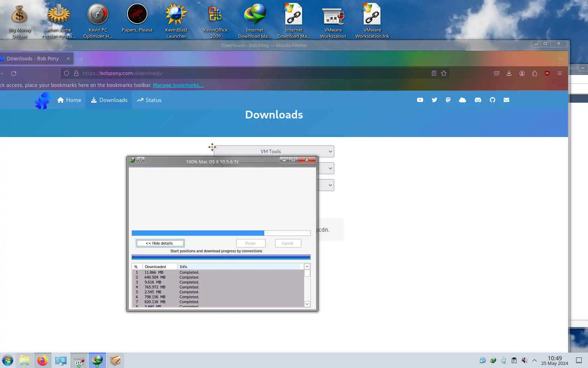Expand the VM Tools dropdown
Viewport: 588px width, 368px height.
(274, 151)
